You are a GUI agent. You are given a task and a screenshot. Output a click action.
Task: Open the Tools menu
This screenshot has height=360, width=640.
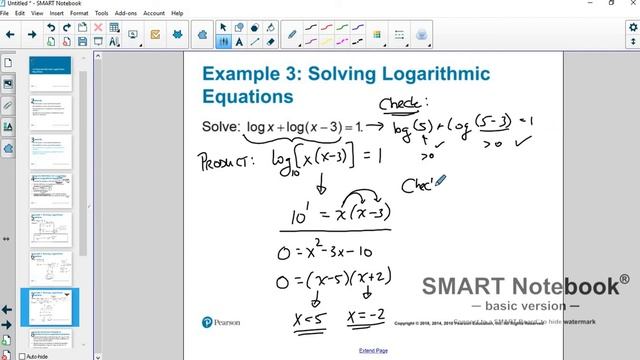[101, 13]
